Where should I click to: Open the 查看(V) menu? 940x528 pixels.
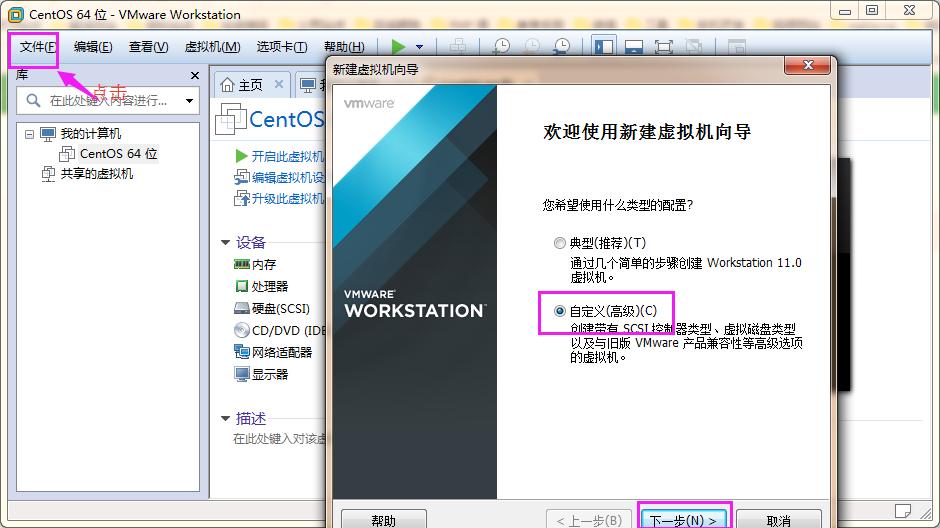(148, 47)
